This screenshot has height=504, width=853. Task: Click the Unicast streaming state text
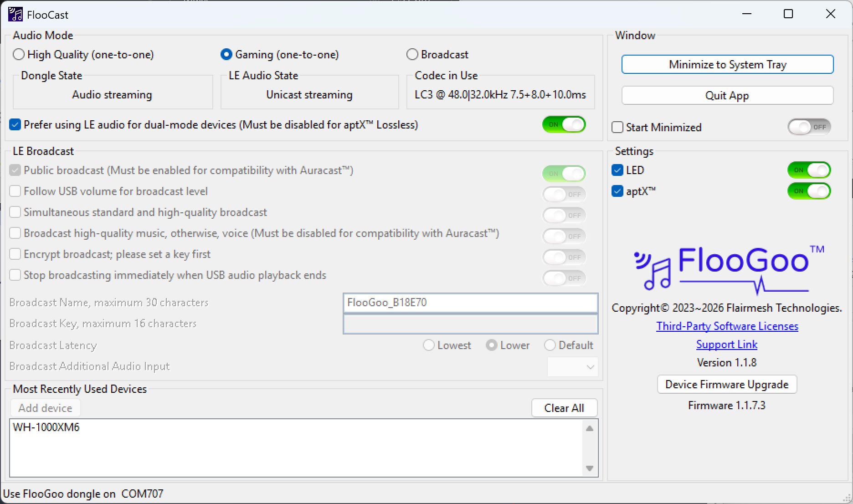[x=309, y=95]
